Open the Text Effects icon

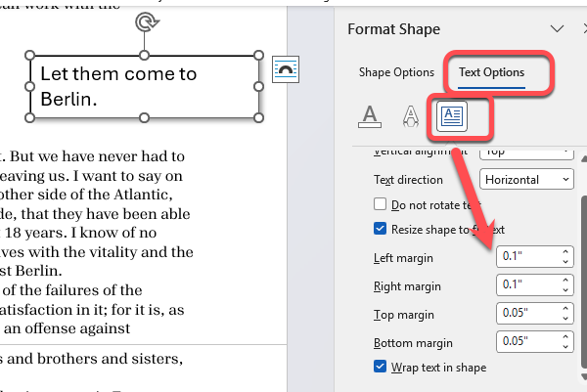tap(411, 115)
